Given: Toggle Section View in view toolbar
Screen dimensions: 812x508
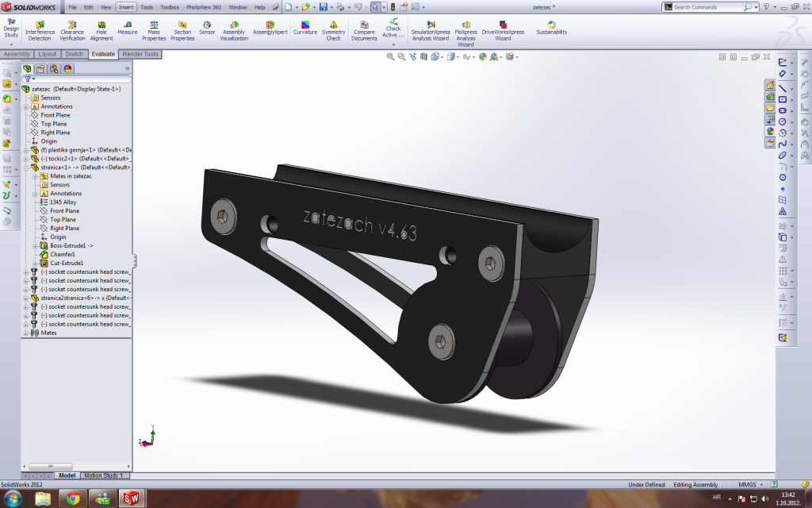Looking at the screenshot, I should coord(423,56).
